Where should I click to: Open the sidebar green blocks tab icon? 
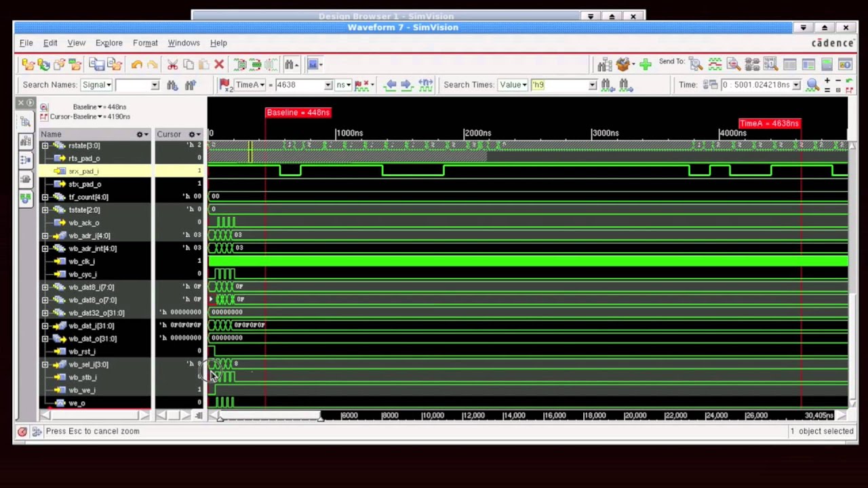(26, 199)
